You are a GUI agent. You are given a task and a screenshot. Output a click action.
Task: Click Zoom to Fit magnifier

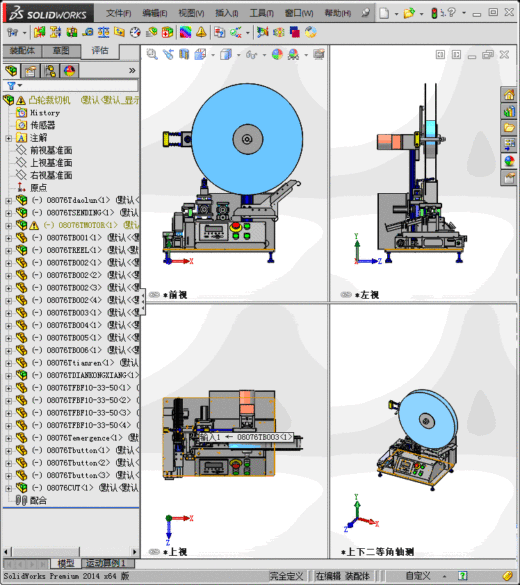tap(152, 54)
